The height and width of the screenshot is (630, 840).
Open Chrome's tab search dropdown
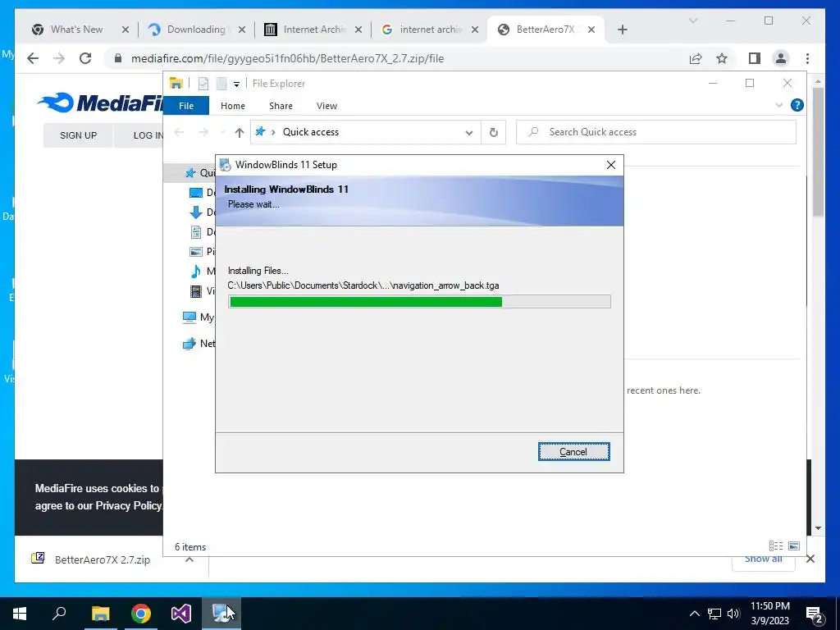(692, 21)
